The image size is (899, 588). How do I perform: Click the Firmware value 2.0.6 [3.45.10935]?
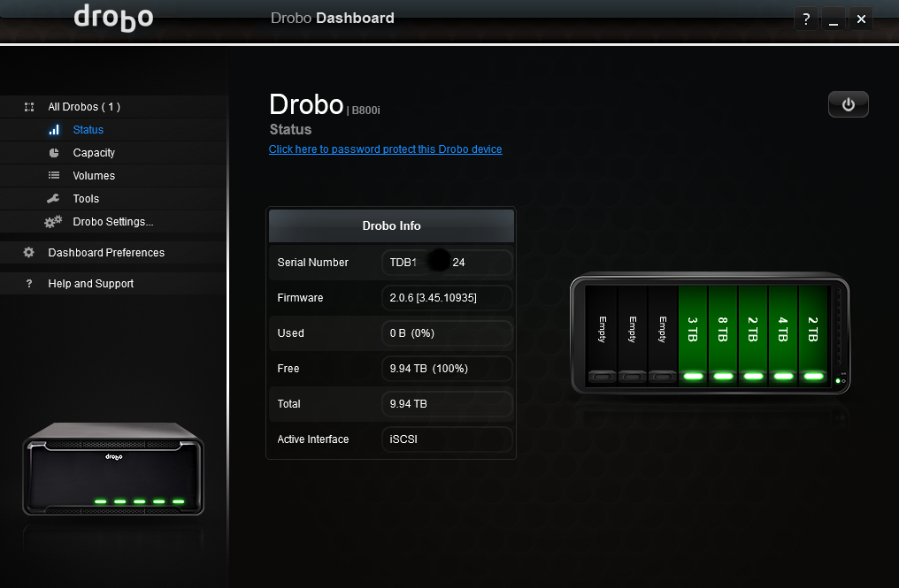coord(433,298)
